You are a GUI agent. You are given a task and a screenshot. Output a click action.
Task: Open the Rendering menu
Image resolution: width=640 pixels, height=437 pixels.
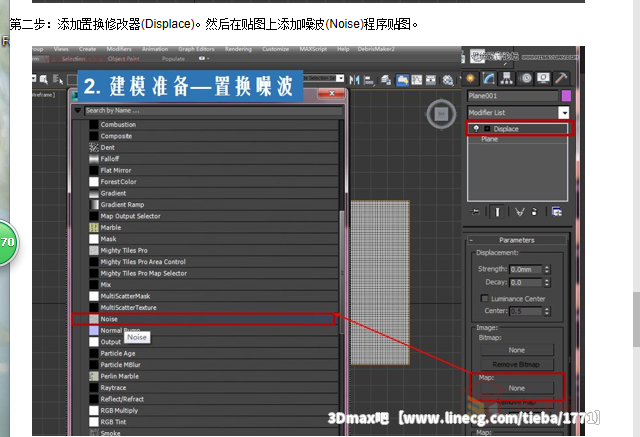(x=238, y=49)
